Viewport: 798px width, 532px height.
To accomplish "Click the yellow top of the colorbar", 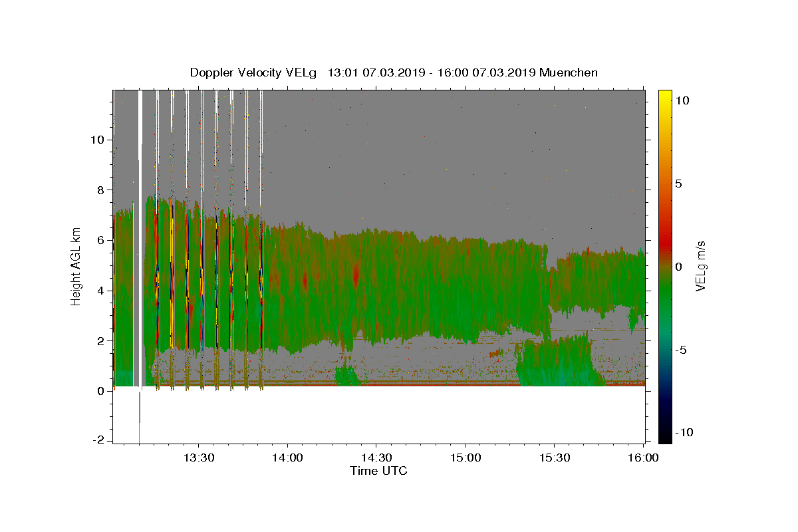I will click(665, 96).
